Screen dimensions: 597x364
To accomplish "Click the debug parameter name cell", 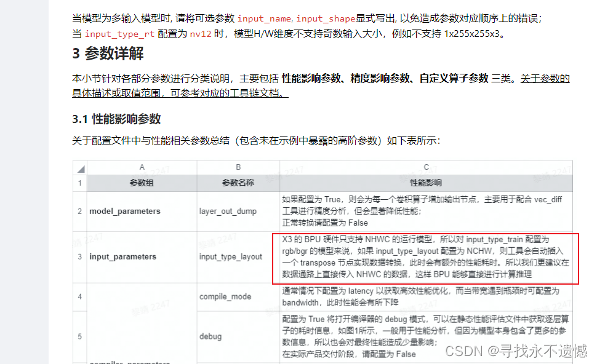I will tap(238, 336).
